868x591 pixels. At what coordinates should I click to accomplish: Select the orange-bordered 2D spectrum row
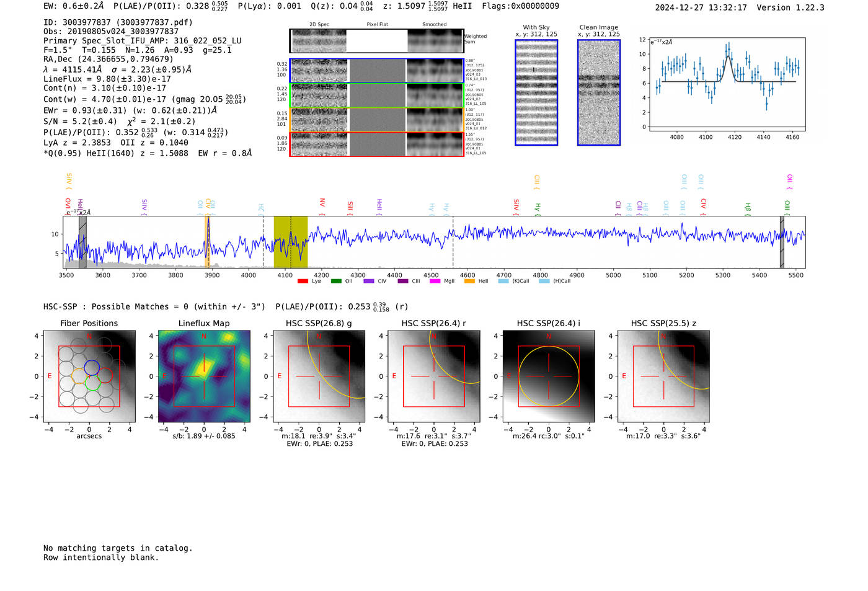point(377,120)
